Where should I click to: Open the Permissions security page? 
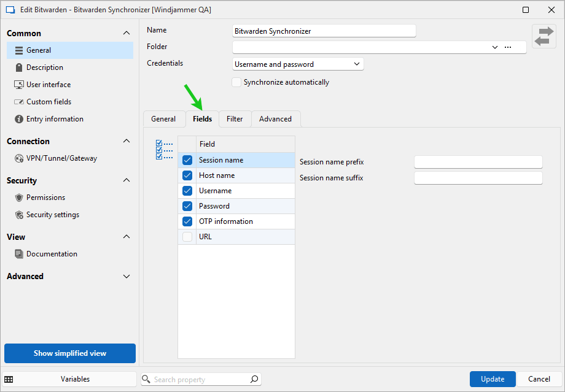tap(45, 198)
